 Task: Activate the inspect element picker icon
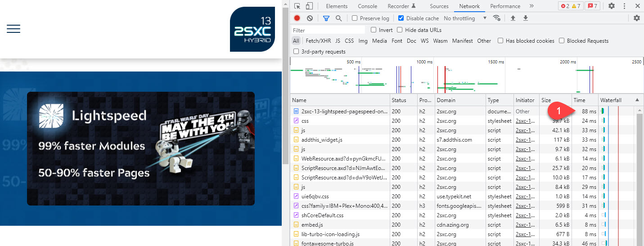(x=297, y=6)
